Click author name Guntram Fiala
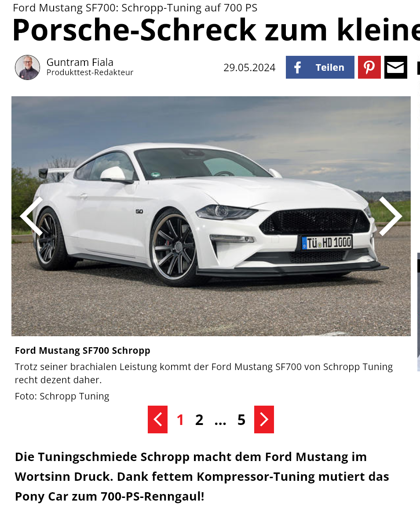The height and width of the screenshot is (512, 420). (x=80, y=62)
